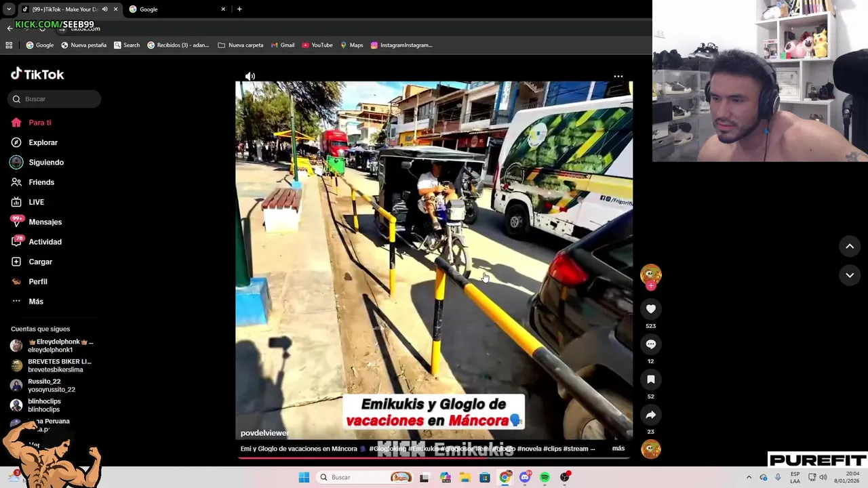
Task: Open the Friends section
Action: (33, 182)
